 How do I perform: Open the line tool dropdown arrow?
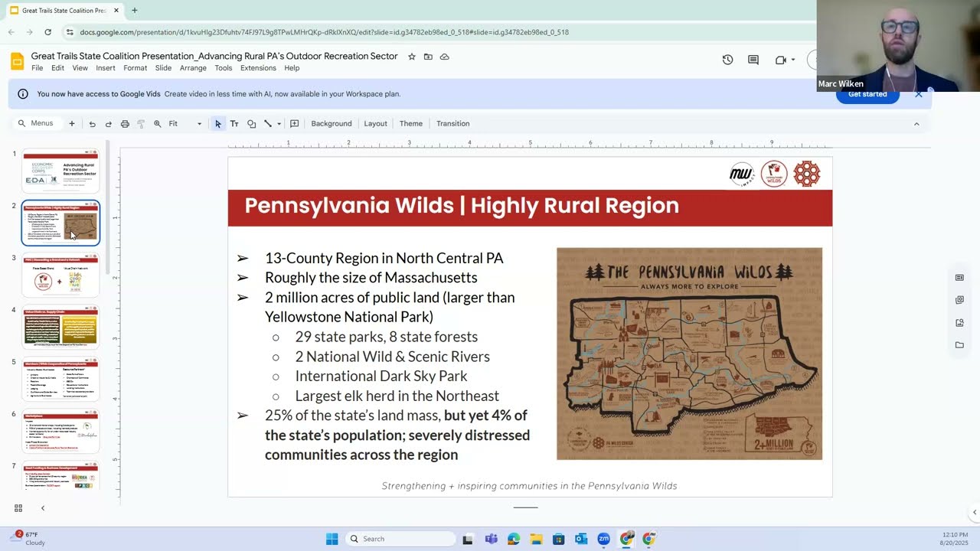[x=279, y=124]
